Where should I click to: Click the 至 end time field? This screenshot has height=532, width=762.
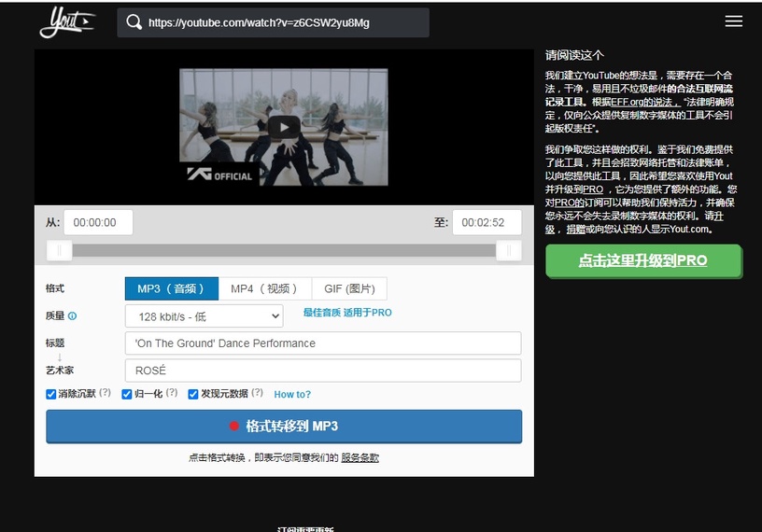tap(487, 222)
